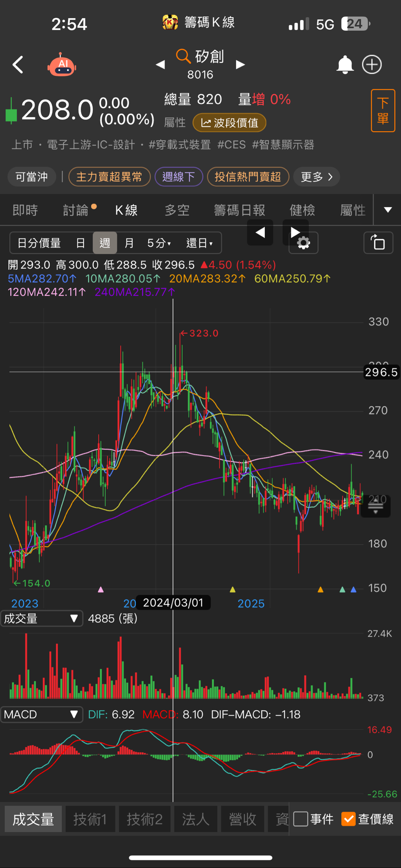
Task: Add stock to watchlist plus icon
Action: (372, 65)
